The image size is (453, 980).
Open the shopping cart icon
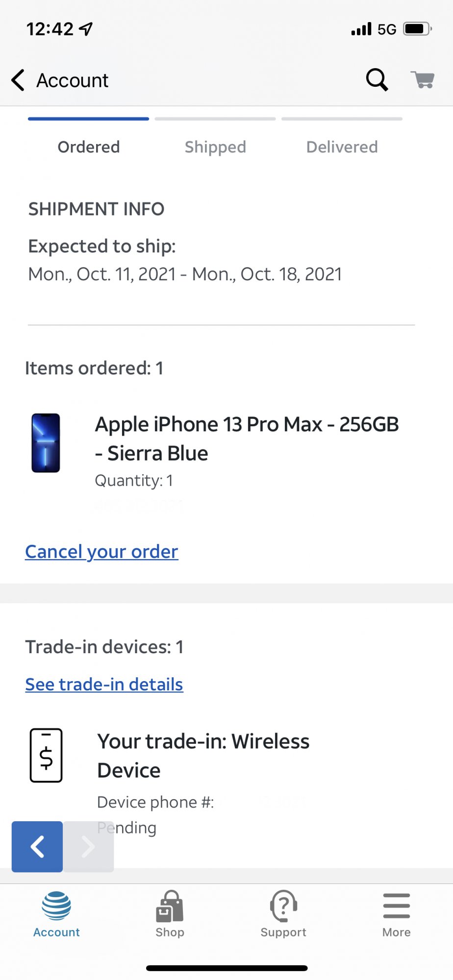coord(423,79)
